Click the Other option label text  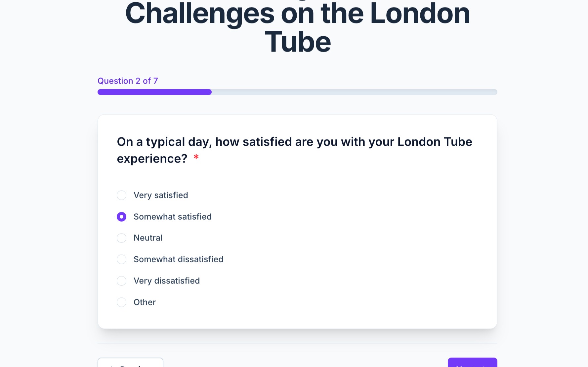point(145,302)
